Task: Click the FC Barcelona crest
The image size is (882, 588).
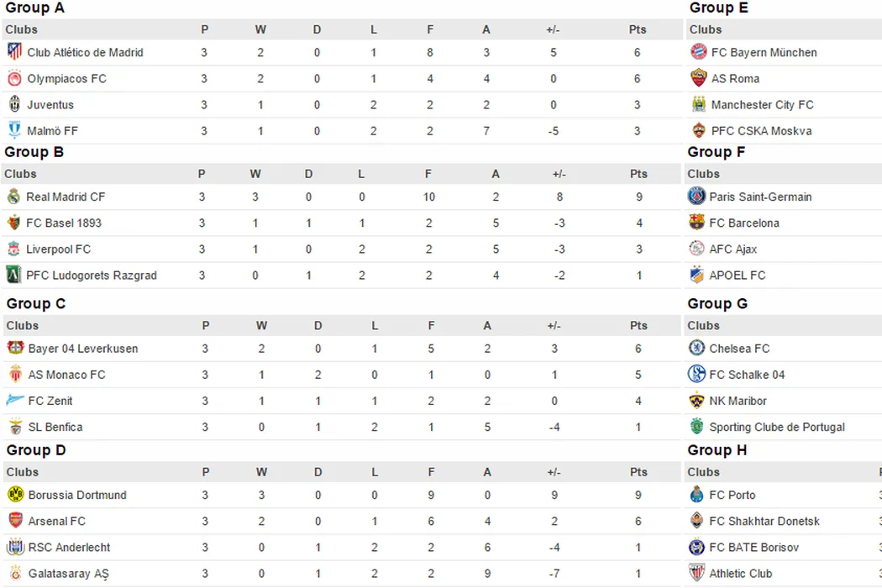Action: [696, 223]
